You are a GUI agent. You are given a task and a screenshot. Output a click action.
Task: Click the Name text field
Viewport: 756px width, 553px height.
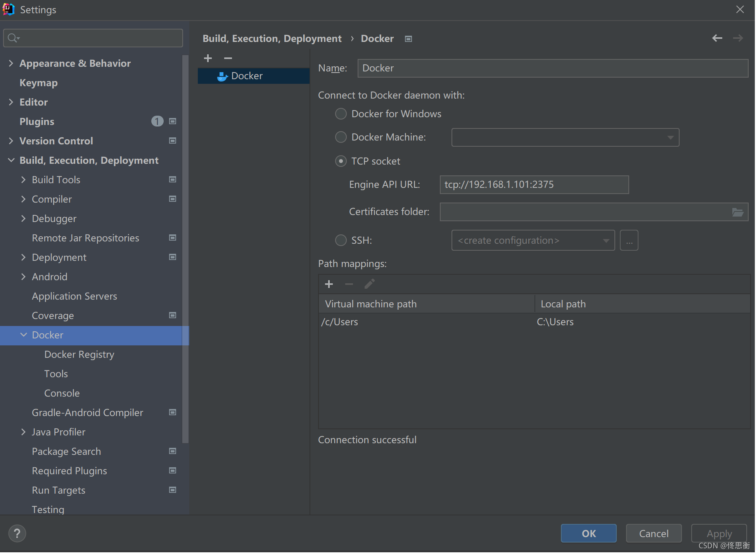553,68
